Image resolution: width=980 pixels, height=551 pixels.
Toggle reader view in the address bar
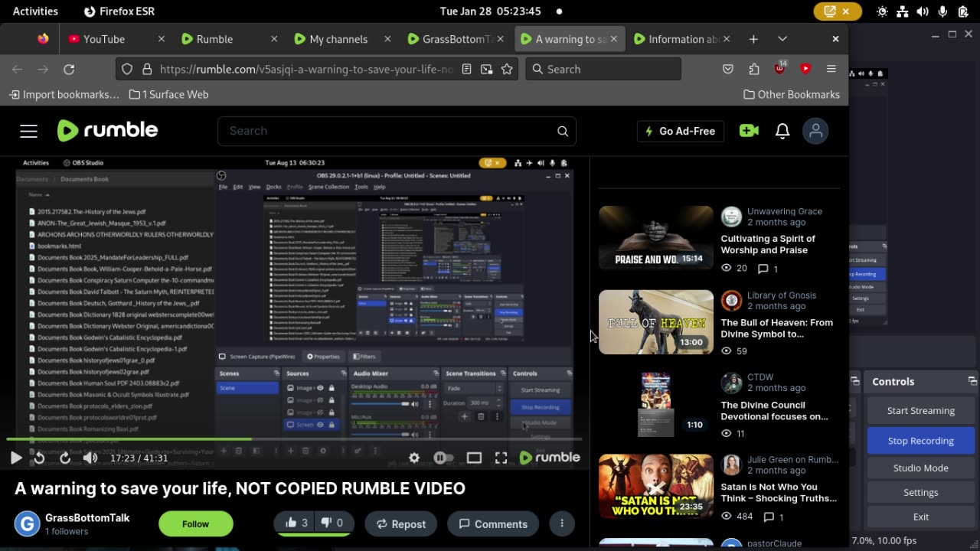(466, 69)
